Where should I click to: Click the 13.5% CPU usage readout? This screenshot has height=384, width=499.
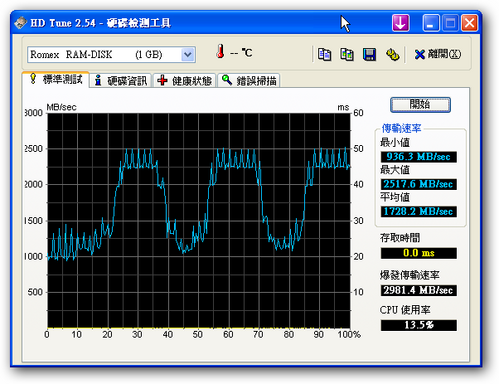(x=419, y=325)
